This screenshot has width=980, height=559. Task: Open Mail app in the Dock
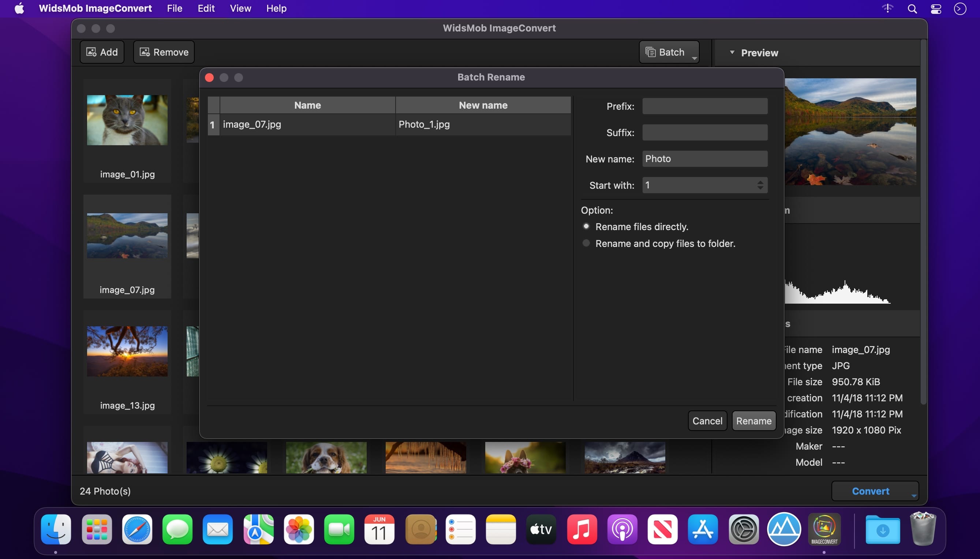coord(218,529)
